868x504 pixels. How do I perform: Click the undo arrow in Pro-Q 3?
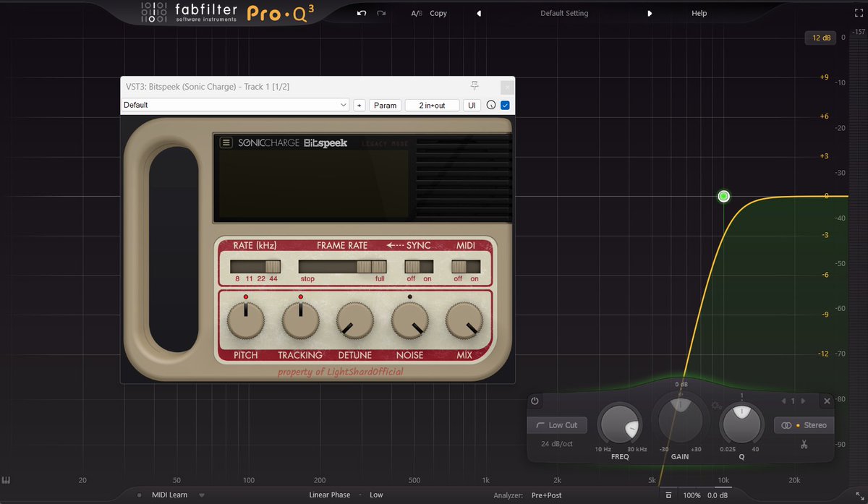362,13
